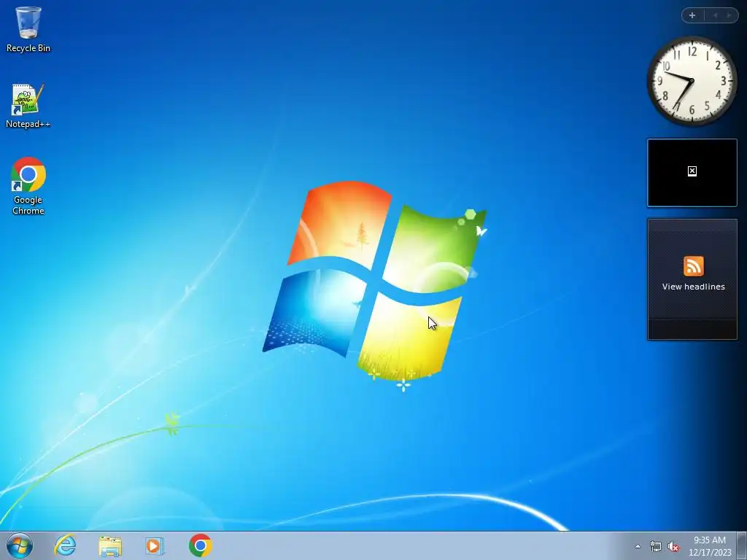Image resolution: width=747 pixels, height=560 pixels.
Task: Add a gadget with the plus button
Action: coord(692,15)
